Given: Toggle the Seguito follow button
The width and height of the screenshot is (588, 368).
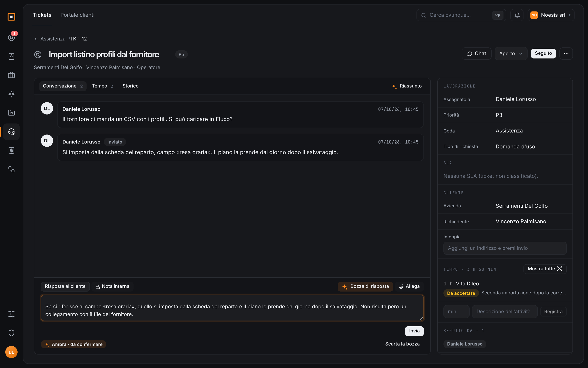Looking at the screenshot, I should point(543,54).
